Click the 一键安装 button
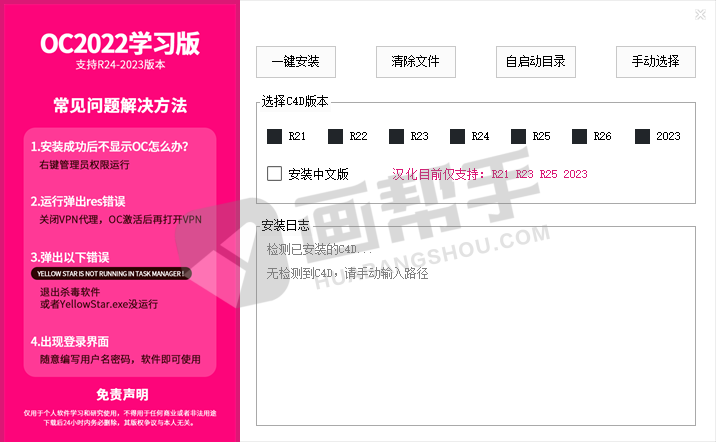 pyautogui.click(x=295, y=62)
